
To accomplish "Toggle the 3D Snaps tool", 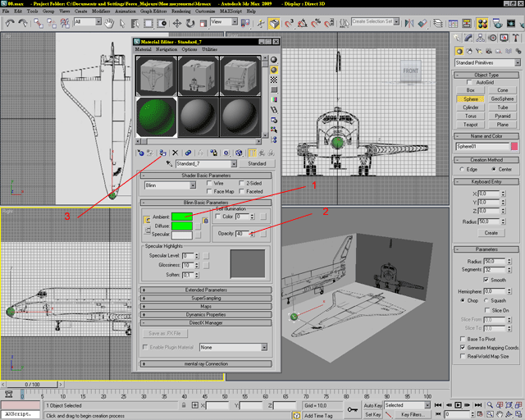I will click(290, 23).
